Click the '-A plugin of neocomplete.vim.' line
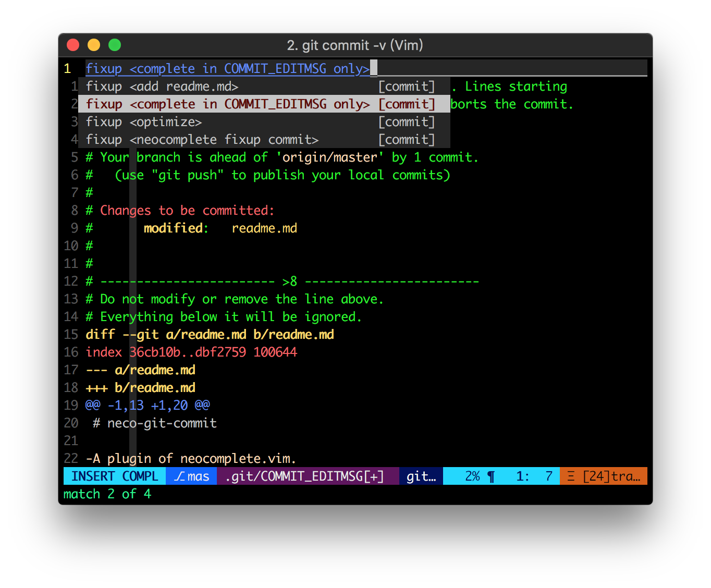 click(x=191, y=459)
